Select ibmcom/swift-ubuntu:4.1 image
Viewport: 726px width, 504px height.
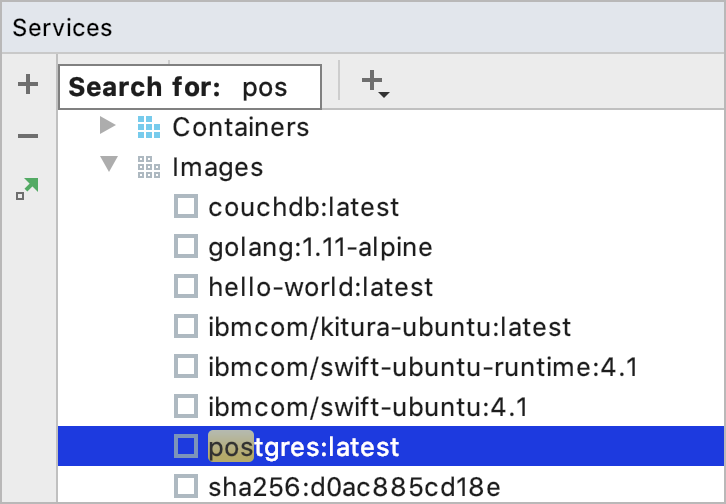pyautogui.click(x=368, y=407)
